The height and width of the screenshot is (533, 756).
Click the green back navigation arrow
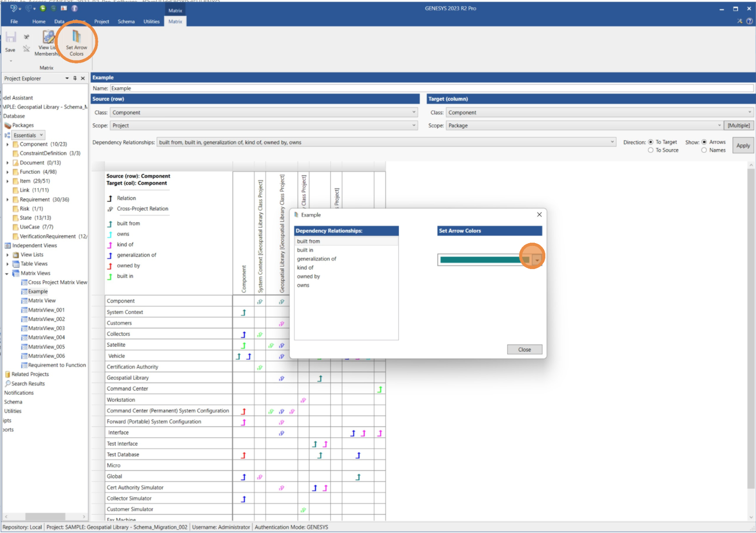click(x=43, y=8)
